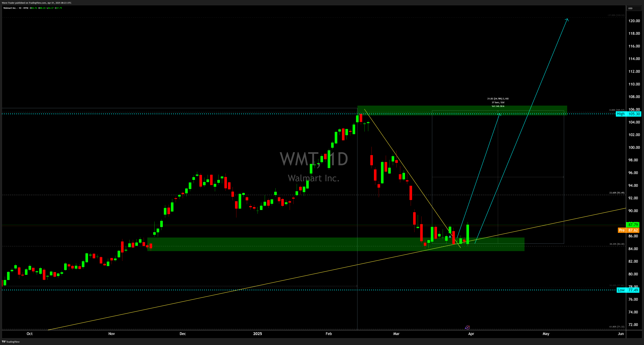The image size is (644, 345).
Task: Click the close value C87.79
Action: point(58,8)
